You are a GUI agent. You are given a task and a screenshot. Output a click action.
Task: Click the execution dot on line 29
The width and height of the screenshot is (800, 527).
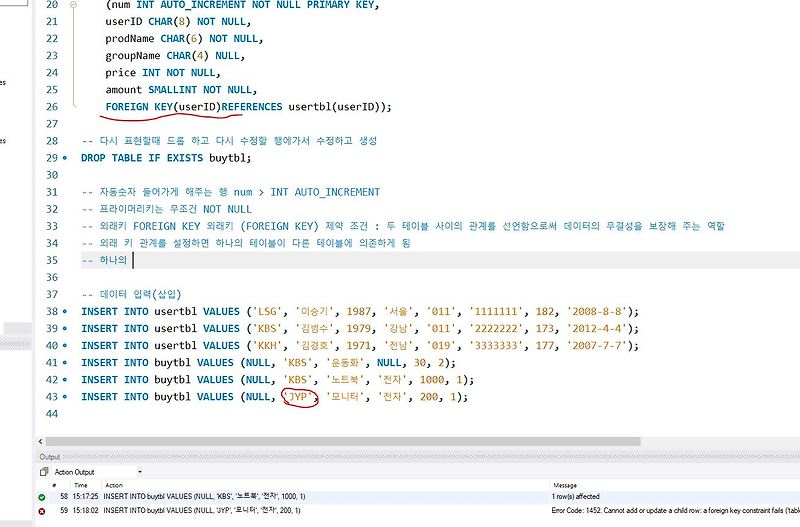click(65, 158)
